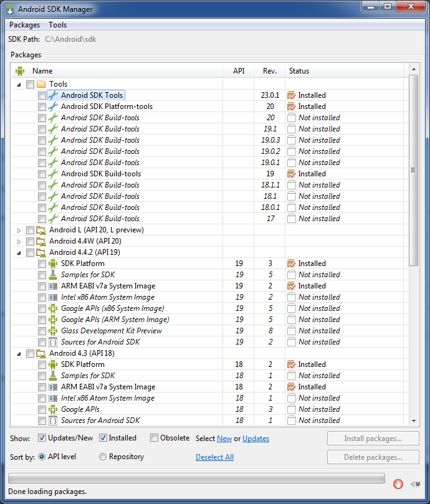The height and width of the screenshot is (504, 430).
Task: Click the Delete packages... button
Action: coord(373,457)
